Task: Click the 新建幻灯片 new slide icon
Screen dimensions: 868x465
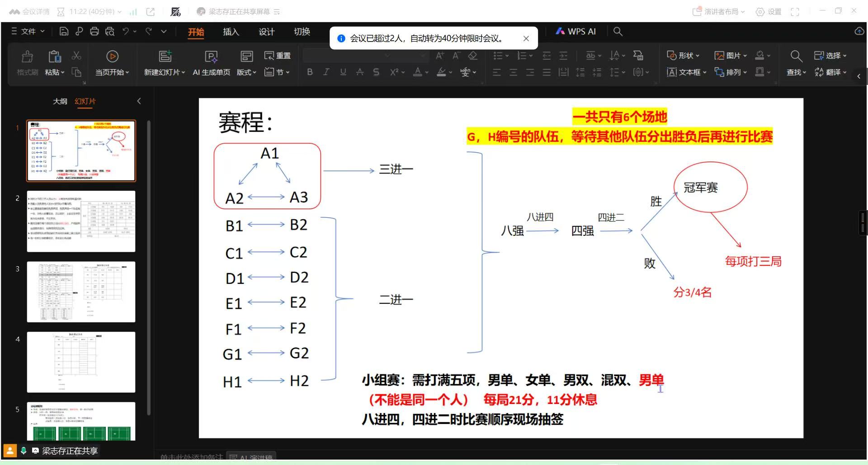Action: pyautogui.click(x=165, y=56)
